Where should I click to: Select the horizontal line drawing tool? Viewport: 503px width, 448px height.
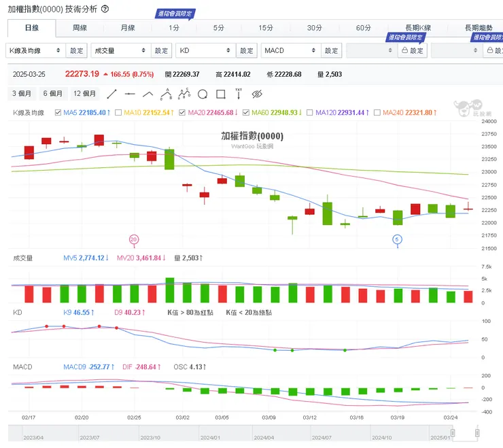tap(130, 94)
